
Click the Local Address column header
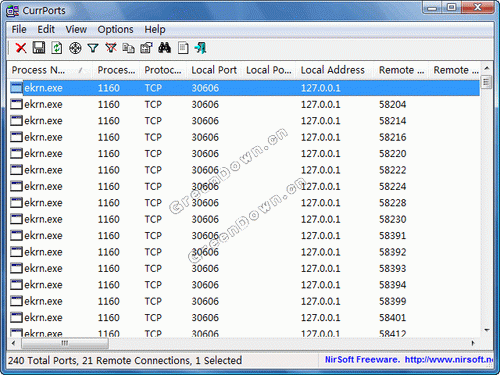point(333,70)
